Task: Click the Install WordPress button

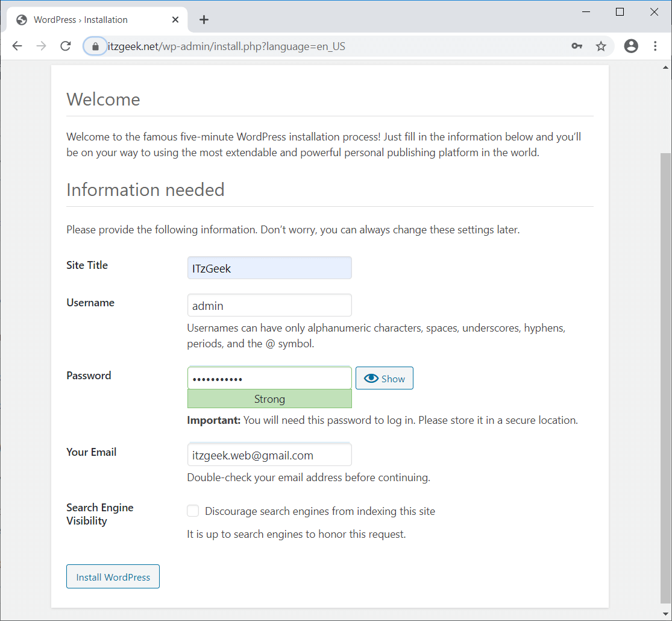Action: 113,576
